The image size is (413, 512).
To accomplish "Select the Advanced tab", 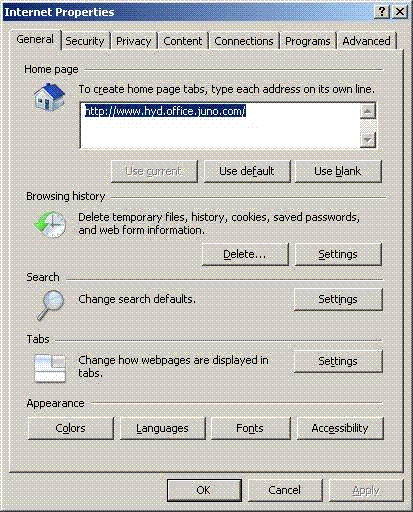I will (x=366, y=41).
